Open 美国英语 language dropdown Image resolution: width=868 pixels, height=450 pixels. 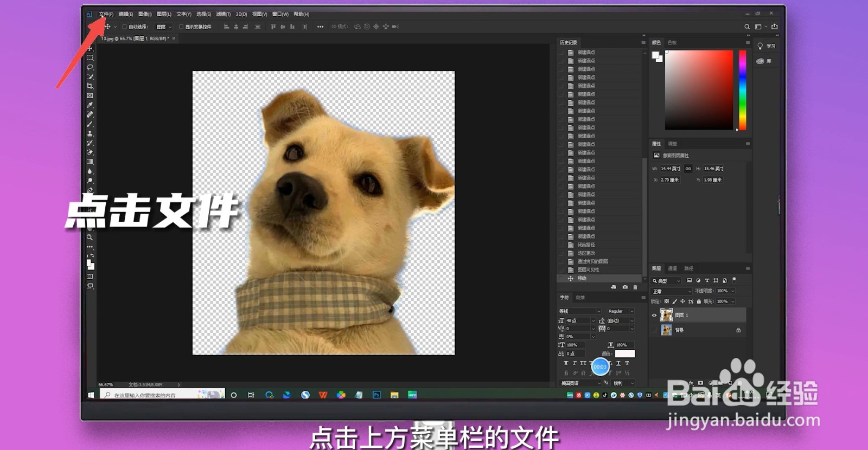pyautogui.click(x=579, y=383)
